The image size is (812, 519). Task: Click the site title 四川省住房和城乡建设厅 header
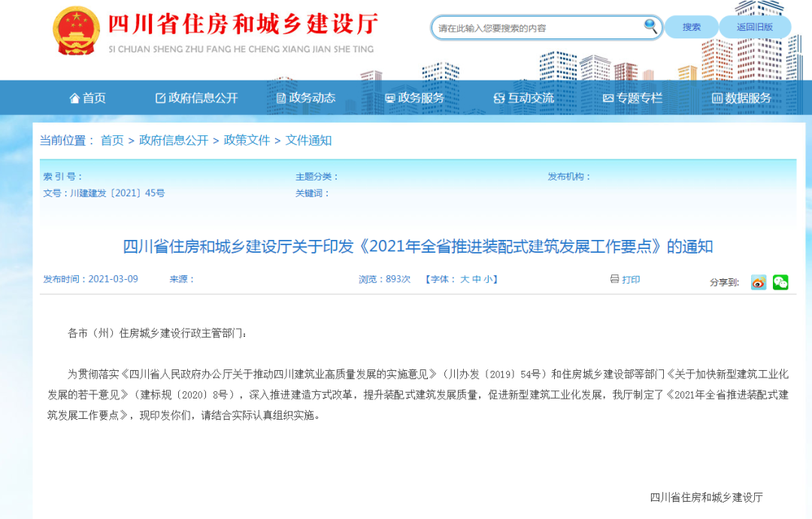click(x=244, y=24)
